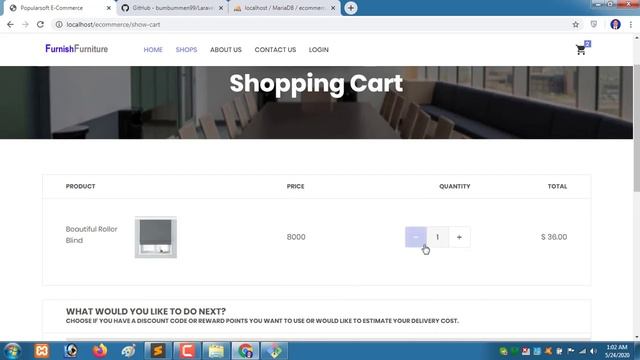Close the GitHub tab
Screen dimensions: 640x360
[221, 8]
